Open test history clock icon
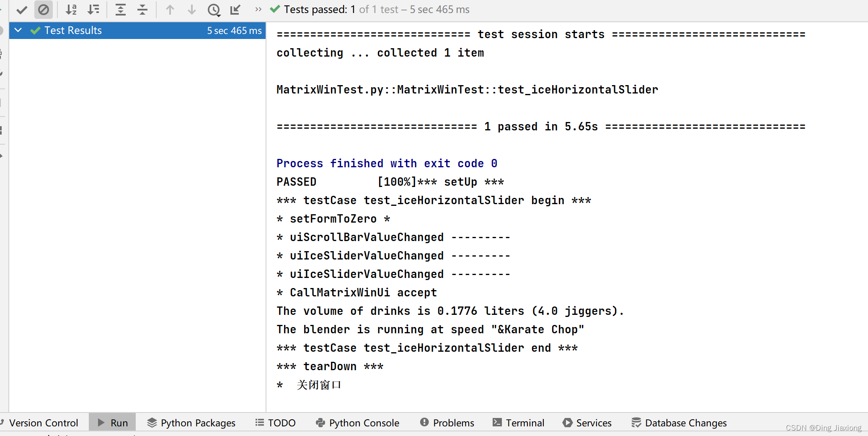 (x=214, y=10)
